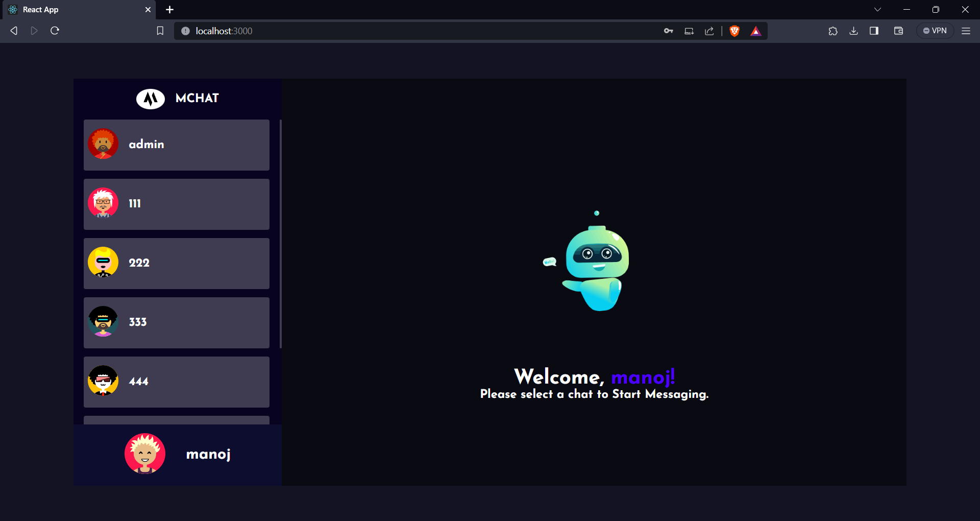
Task: Click the MCHAT logo icon
Action: (x=150, y=99)
